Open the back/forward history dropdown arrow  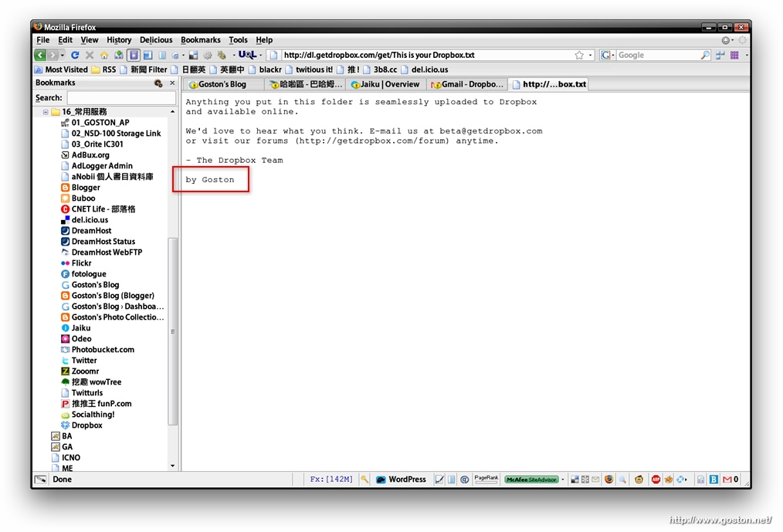[x=63, y=55]
